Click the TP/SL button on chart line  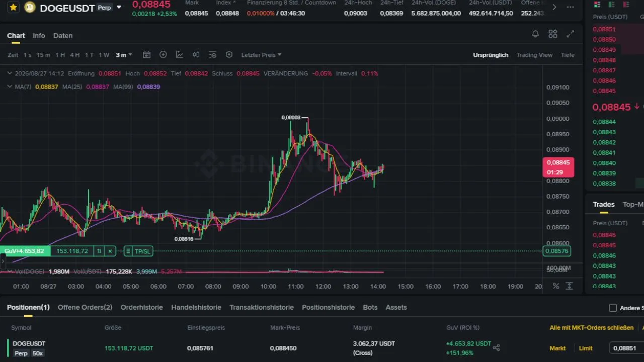pos(142,251)
